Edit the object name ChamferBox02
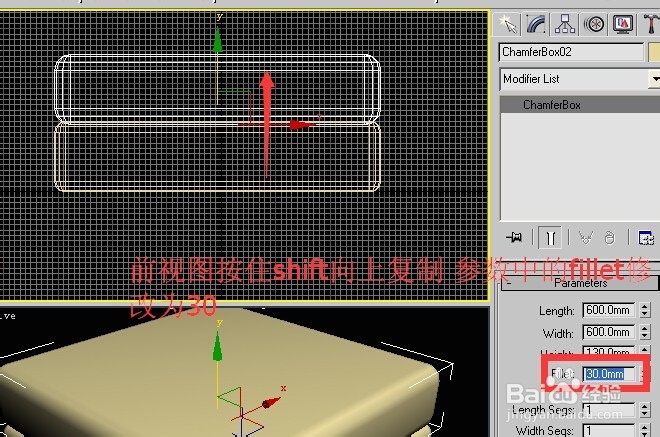Viewport: 660px width, 437px height. (x=571, y=52)
